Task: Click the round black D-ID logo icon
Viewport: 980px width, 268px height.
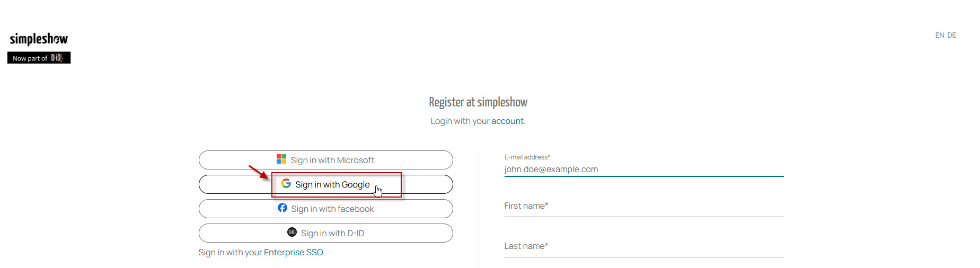Action: point(292,232)
